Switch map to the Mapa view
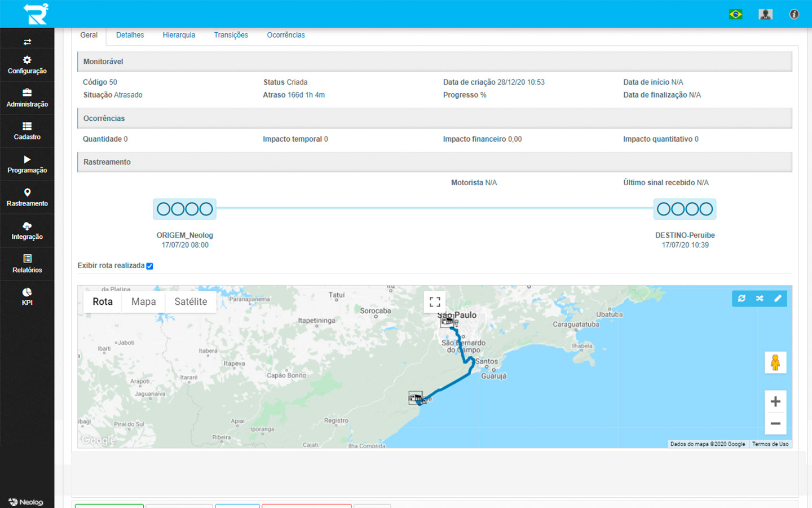Screen dimensions: 812x508 click(x=143, y=301)
